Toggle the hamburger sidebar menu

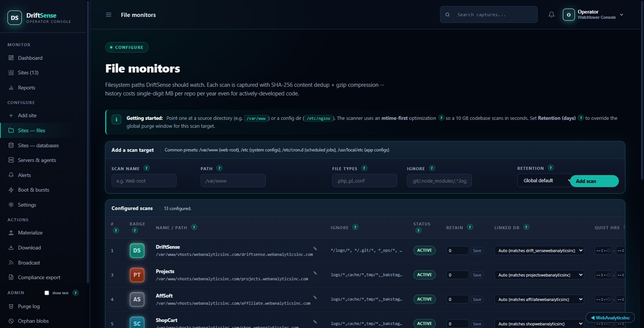tap(108, 15)
